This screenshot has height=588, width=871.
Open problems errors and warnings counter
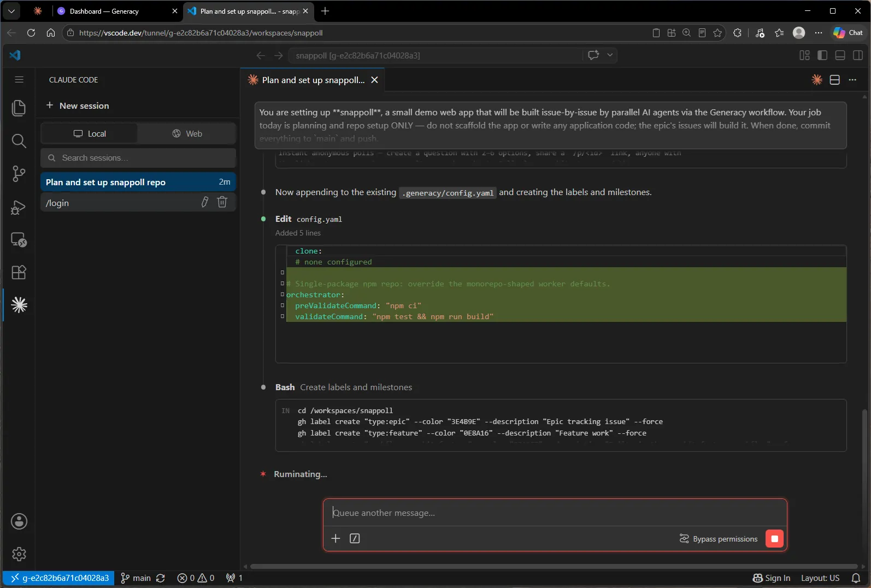point(196,578)
